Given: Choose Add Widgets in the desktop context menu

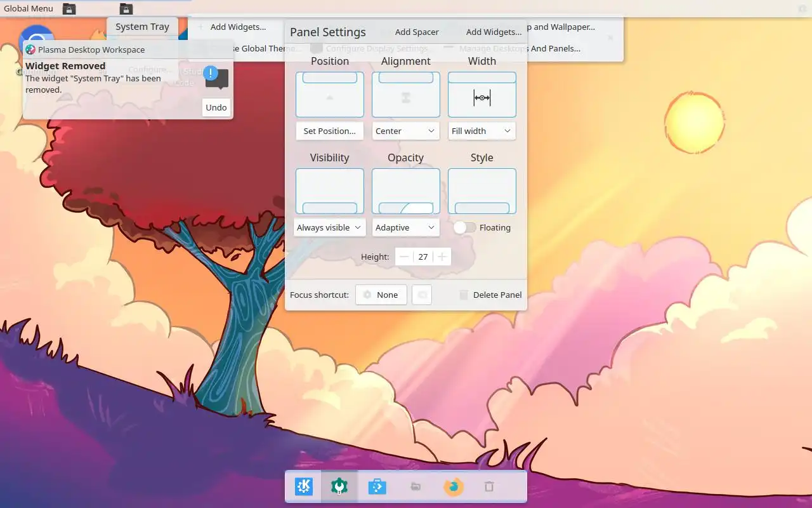Looking at the screenshot, I should point(238,27).
